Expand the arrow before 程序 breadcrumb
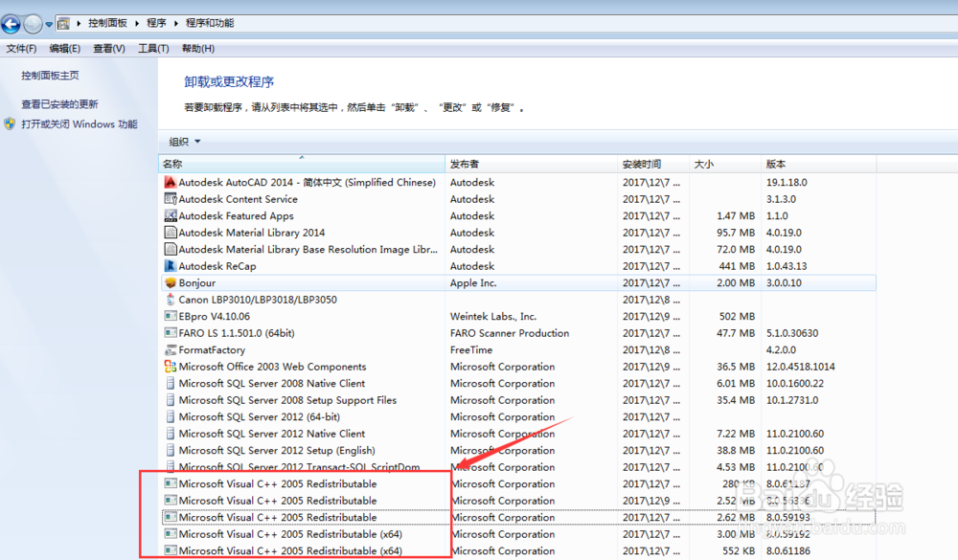The image size is (958, 560). (x=137, y=23)
